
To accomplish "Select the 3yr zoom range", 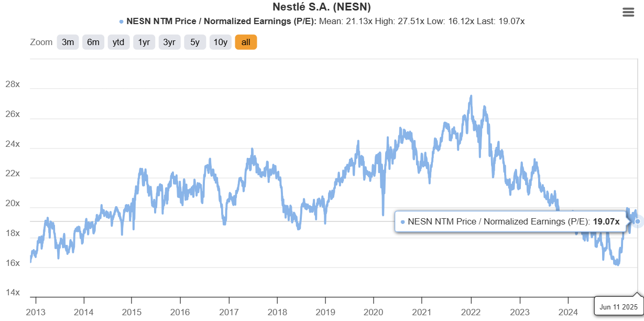I will coord(169,42).
